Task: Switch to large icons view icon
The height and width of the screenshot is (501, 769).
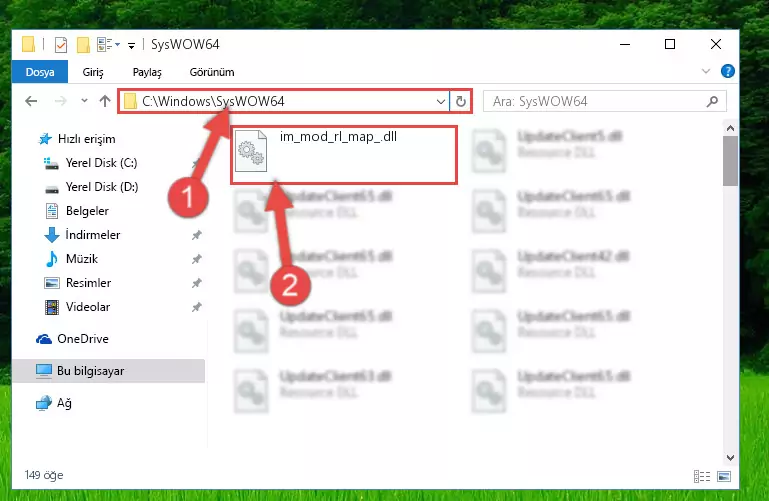Action: (724, 476)
